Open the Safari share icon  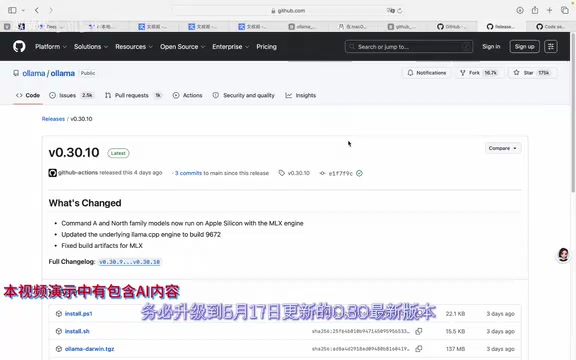point(535,10)
